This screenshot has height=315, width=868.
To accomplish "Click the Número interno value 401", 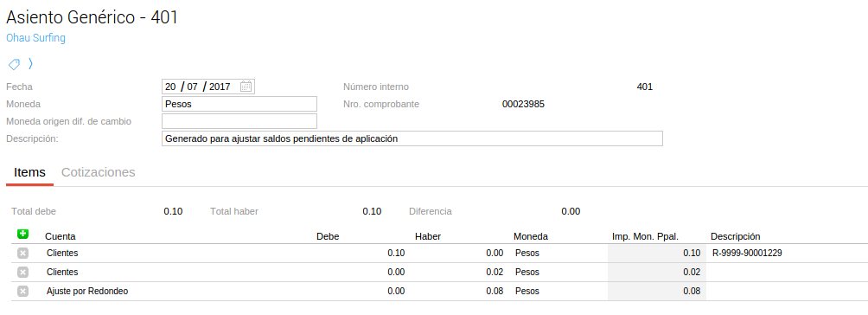I will tap(645, 87).
